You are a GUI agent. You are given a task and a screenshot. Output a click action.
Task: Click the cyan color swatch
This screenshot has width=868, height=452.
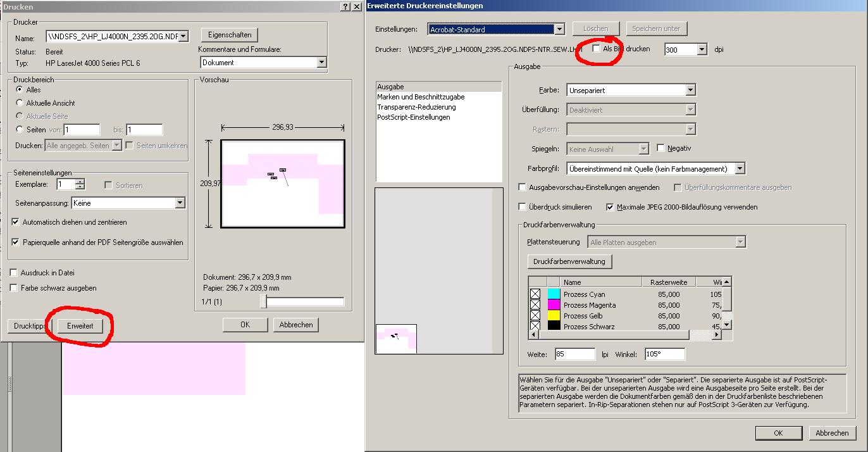click(554, 294)
